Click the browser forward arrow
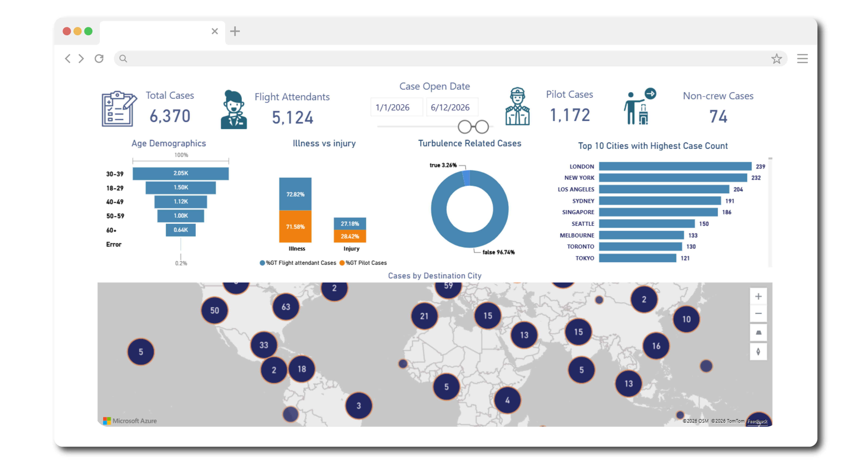Image resolution: width=868 pixels, height=473 pixels. point(81,59)
